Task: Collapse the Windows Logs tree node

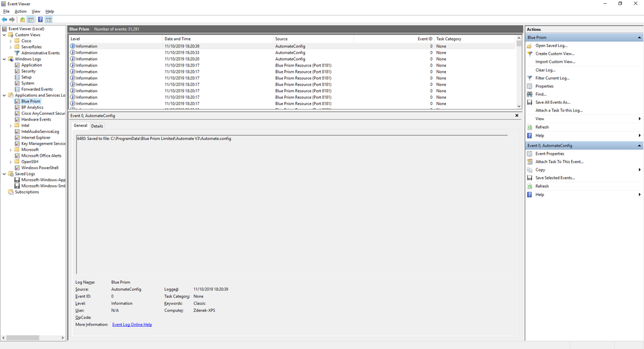Action: click(x=5, y=59)
